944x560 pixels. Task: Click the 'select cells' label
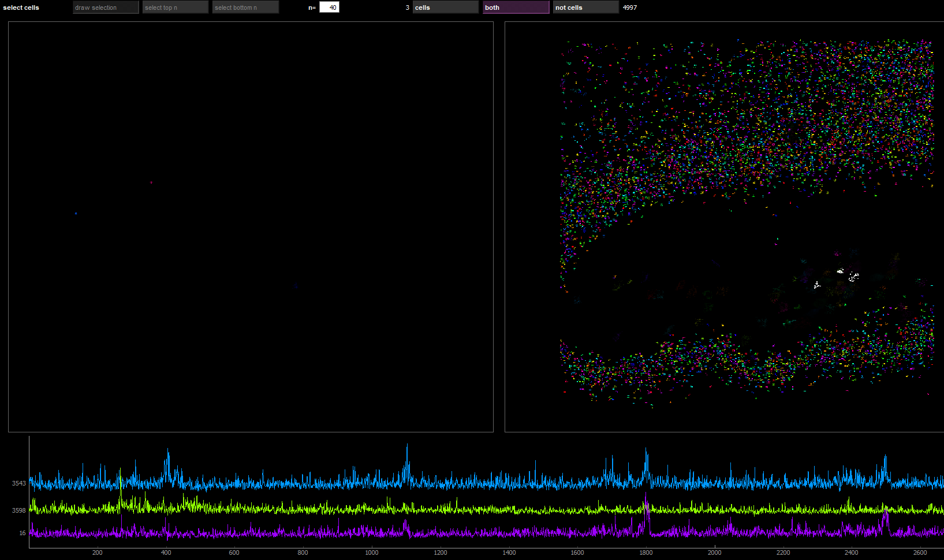pos(21,8)
